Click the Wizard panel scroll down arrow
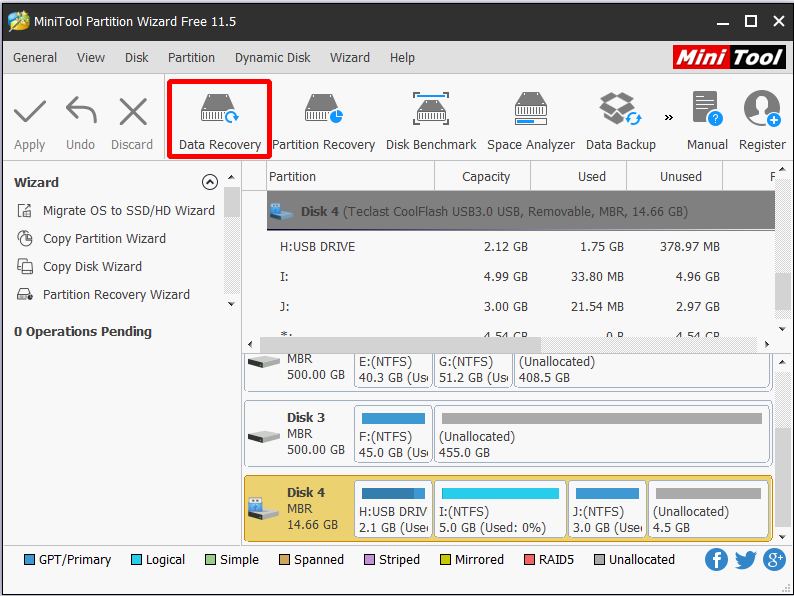The image size is (794, 596). tap(231, 304)
